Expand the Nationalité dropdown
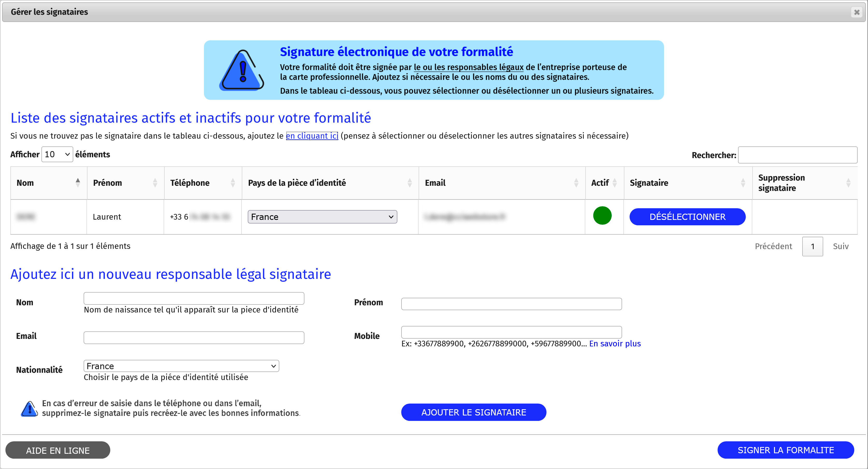This screenshot has width=868, height=469. 181,366
